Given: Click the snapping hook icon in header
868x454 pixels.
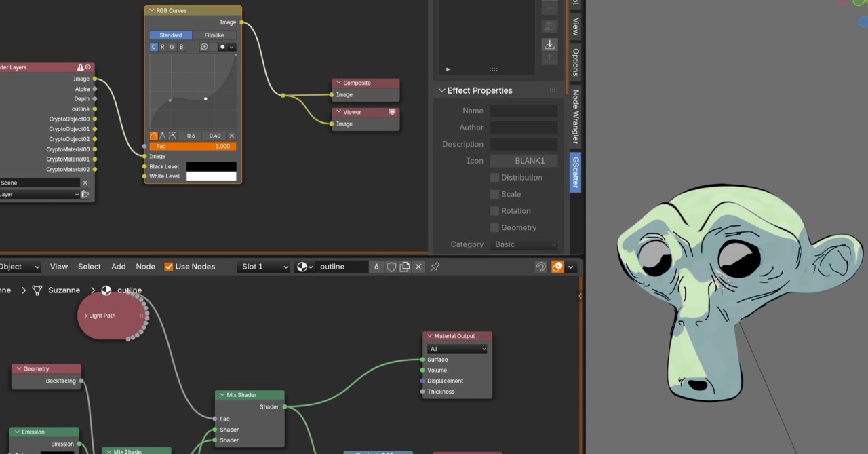Looking at the screenshot, I should (x=540, y=267).
